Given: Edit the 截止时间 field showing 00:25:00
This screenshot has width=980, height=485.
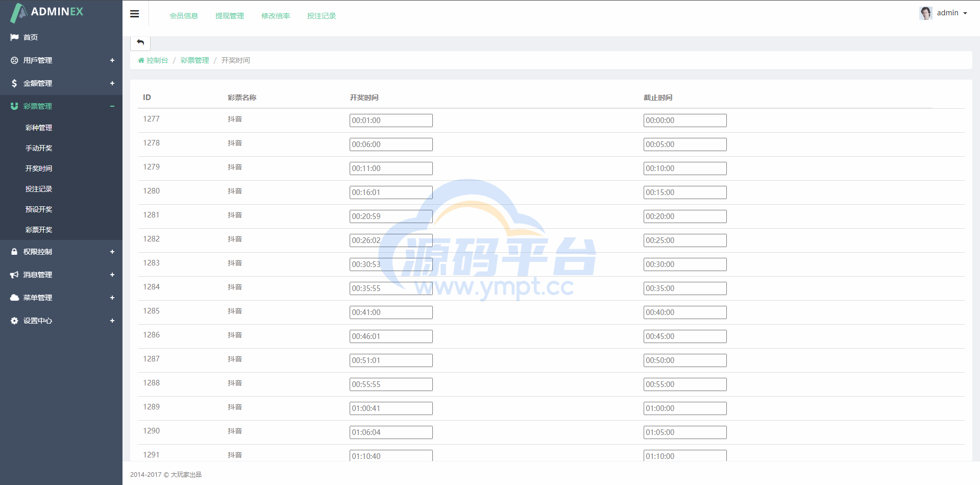Looking at the screenshot, I should coord(685,240).
